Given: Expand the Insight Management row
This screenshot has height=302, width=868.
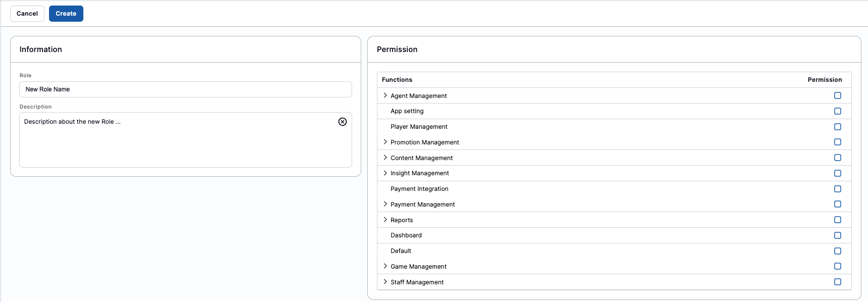Looking at the screenshot, I should click(x=385, y=173).
